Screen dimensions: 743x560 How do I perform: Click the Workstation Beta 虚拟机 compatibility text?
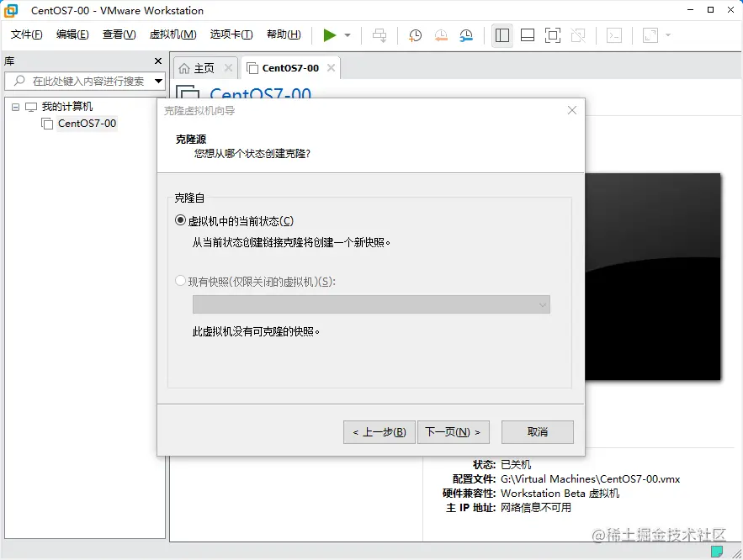tap(560, 494)
